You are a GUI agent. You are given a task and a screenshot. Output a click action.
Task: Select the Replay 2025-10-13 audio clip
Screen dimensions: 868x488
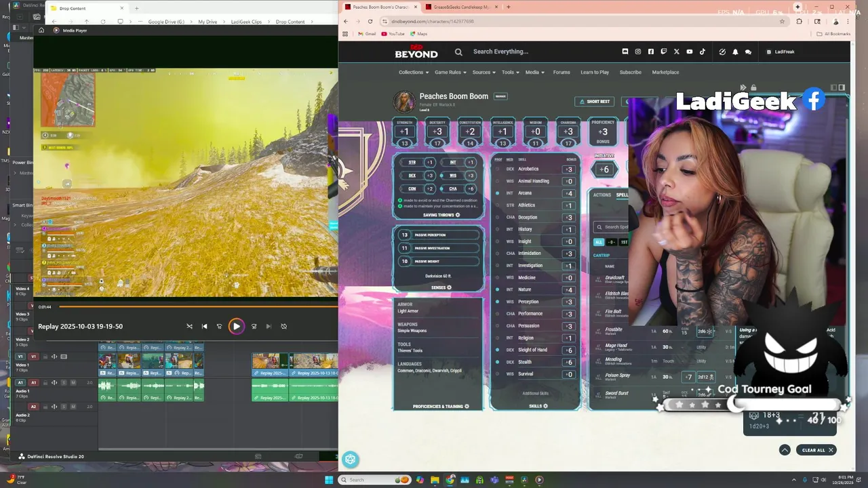click(x=314, y=390)
